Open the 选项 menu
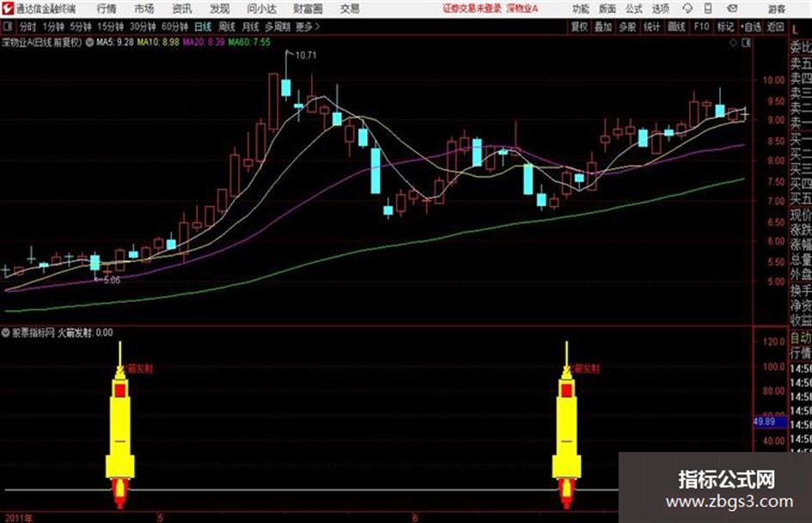Viewport: 812px width, 523px height. [x=660, y=9]
